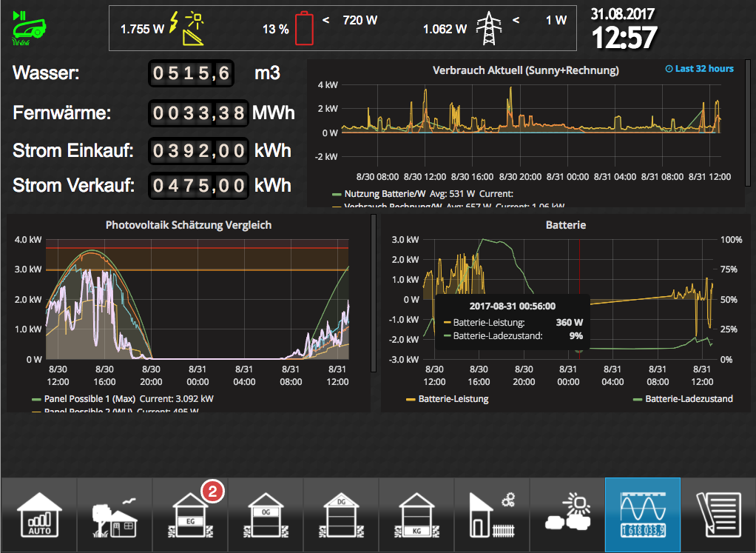Open the robot lawnmower status icon
756x553 pixels.
tap(28, 29)
